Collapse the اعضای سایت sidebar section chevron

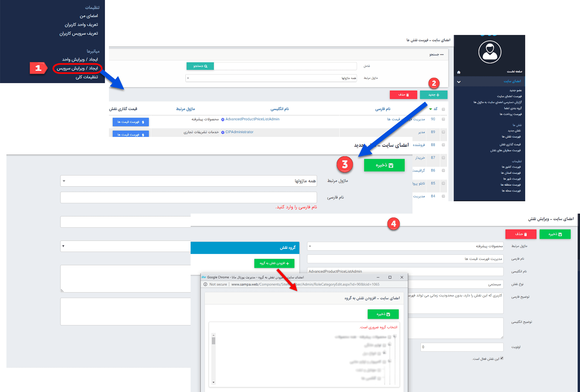[x=459, y=82]
